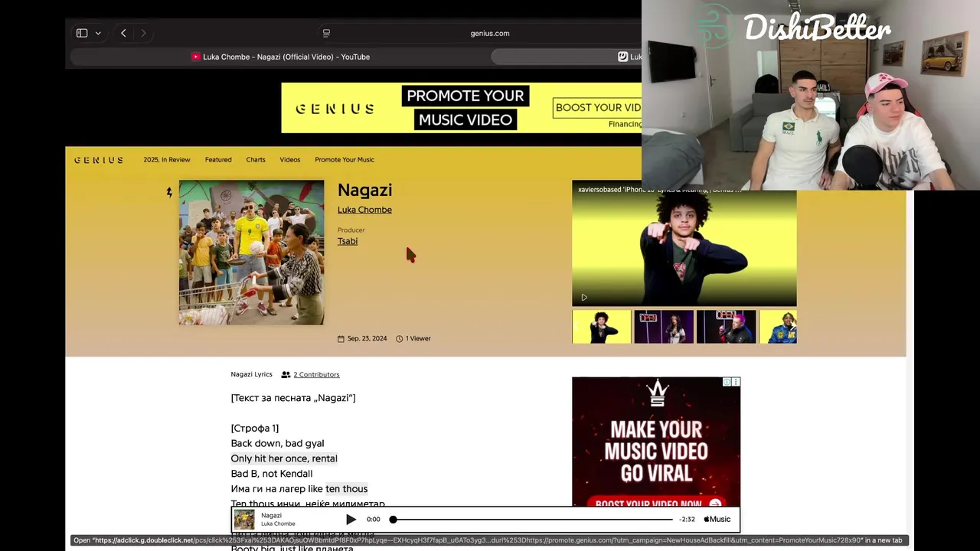Click the Promote Your Music Video banner ad
The width and height of the screenshot is (980, 551).
coord(461,108)
